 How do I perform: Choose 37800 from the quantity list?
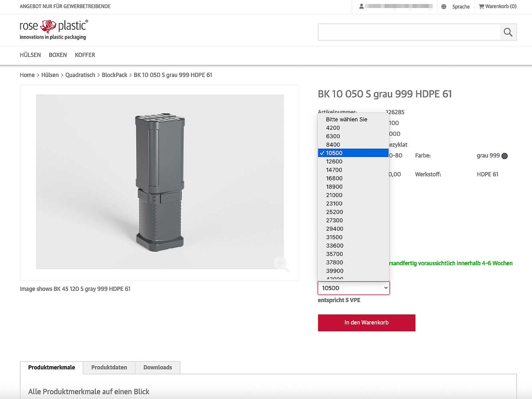[354, 262]
